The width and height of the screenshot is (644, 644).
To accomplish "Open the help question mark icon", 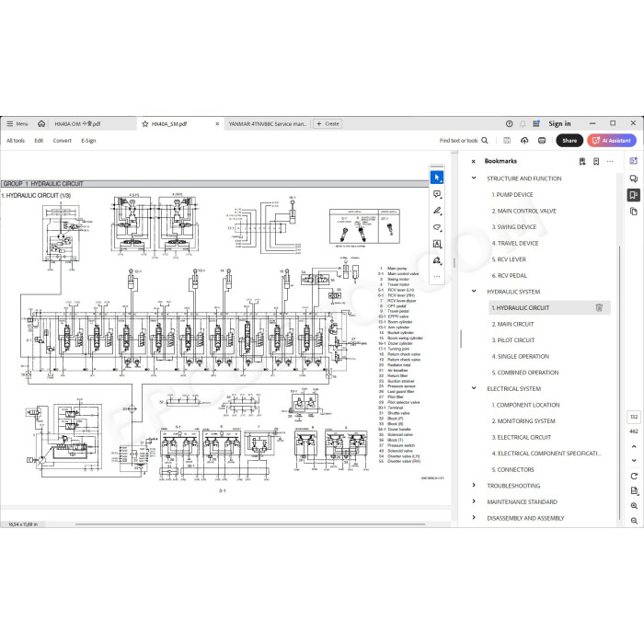I will pyautogui.click(x=510, y=123).
